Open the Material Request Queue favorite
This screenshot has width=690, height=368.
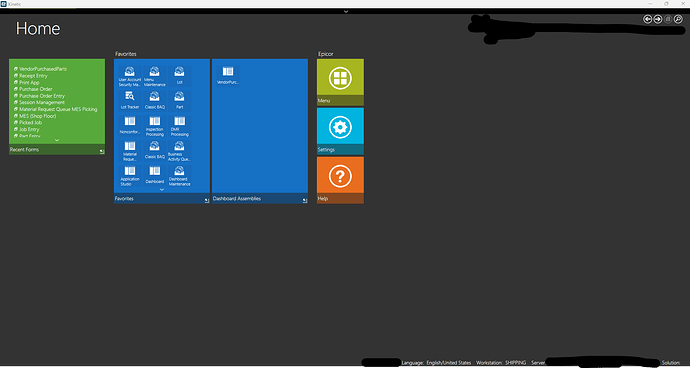130,151
